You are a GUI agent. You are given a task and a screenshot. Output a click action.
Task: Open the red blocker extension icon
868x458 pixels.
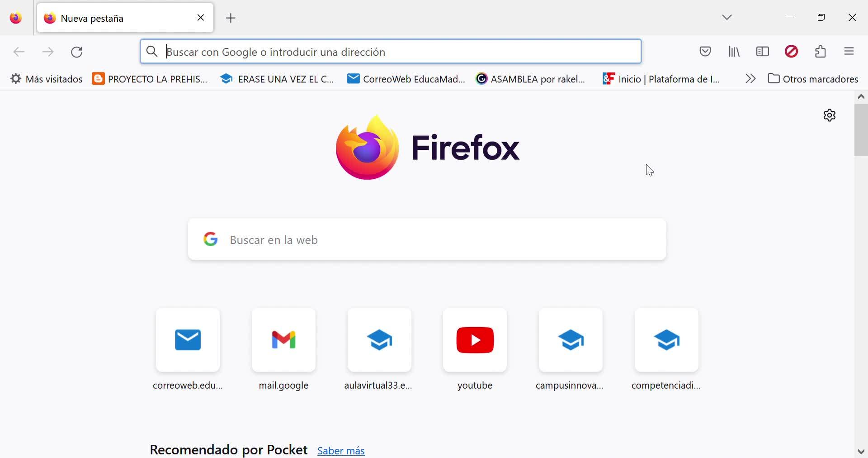[x=792, y=52]
